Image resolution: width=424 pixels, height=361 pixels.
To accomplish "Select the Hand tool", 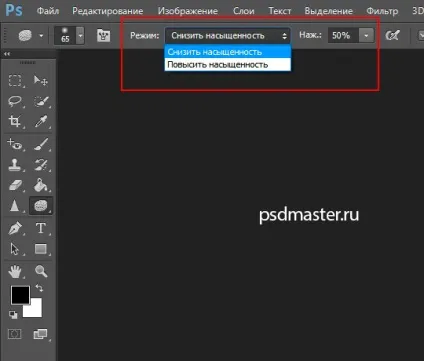I will tap(15, 271).
